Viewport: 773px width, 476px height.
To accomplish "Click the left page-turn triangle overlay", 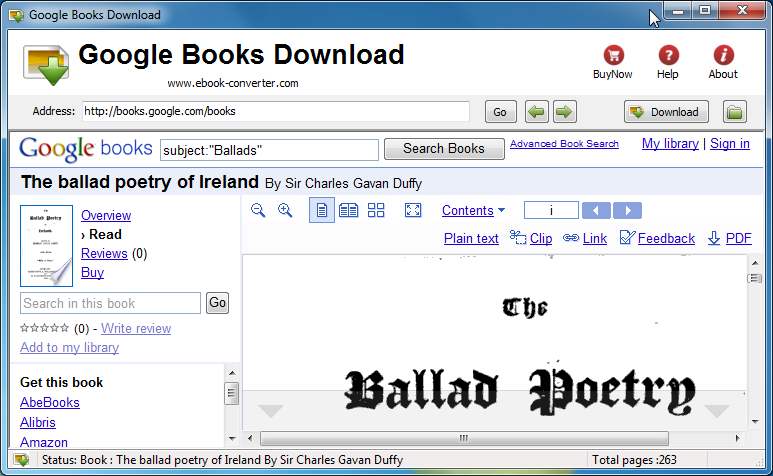I will click(x=271, y=410).
